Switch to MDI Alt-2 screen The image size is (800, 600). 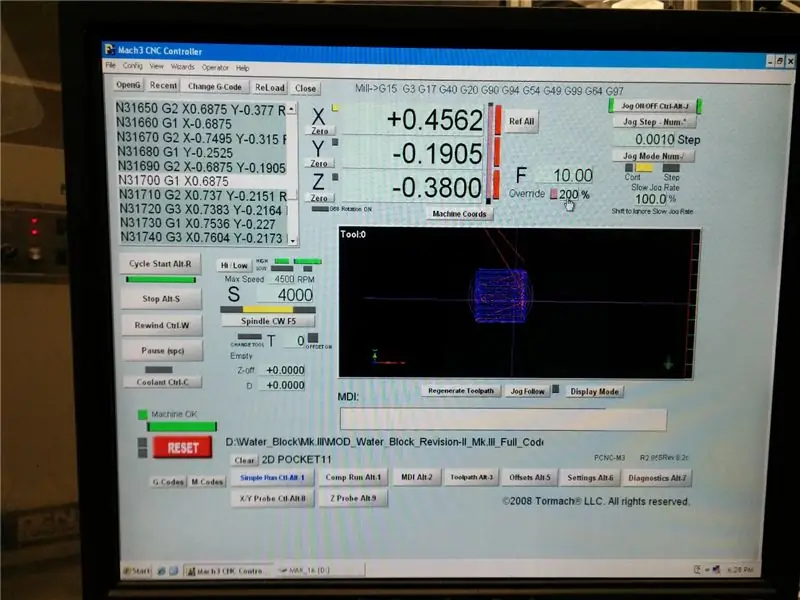coord(417,477)
